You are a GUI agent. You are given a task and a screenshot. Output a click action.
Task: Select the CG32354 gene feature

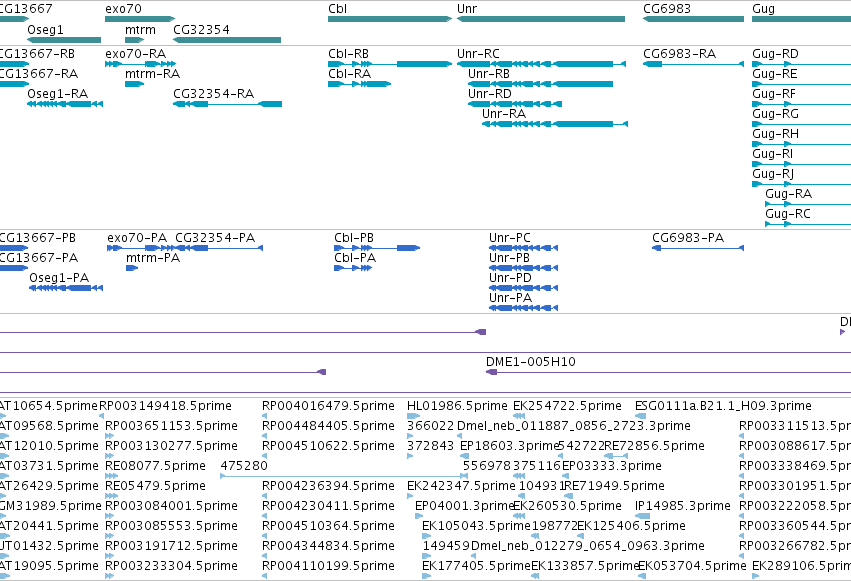pyautogui.click(x=227, y=40)
